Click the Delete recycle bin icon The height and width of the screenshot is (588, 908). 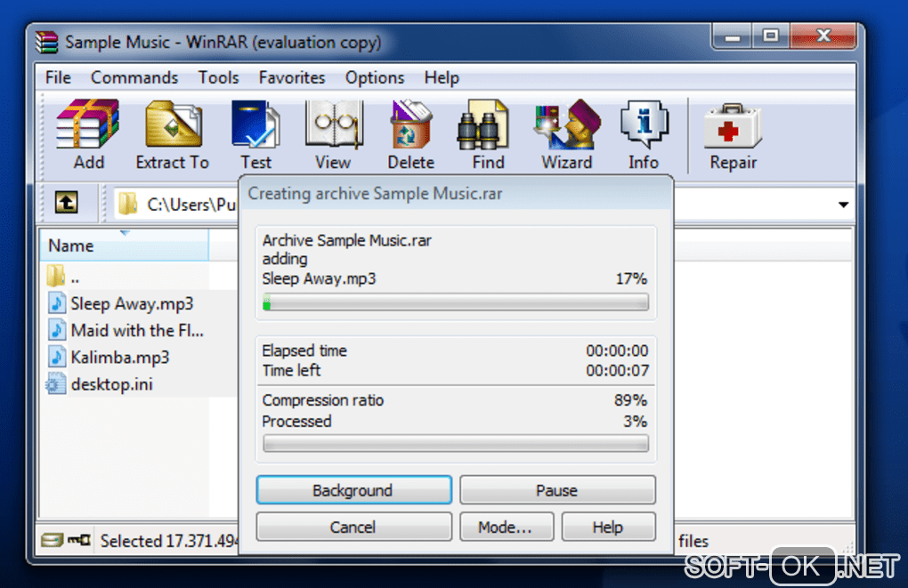pyautogui.click(x=410, y=124)
